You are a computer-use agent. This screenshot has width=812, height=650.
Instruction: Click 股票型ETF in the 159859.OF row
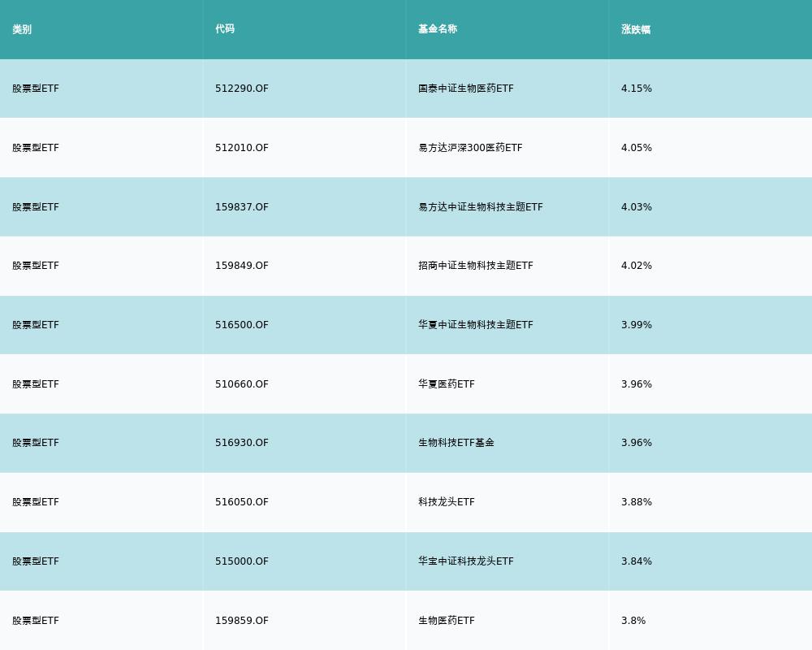[x=36, y=621]
